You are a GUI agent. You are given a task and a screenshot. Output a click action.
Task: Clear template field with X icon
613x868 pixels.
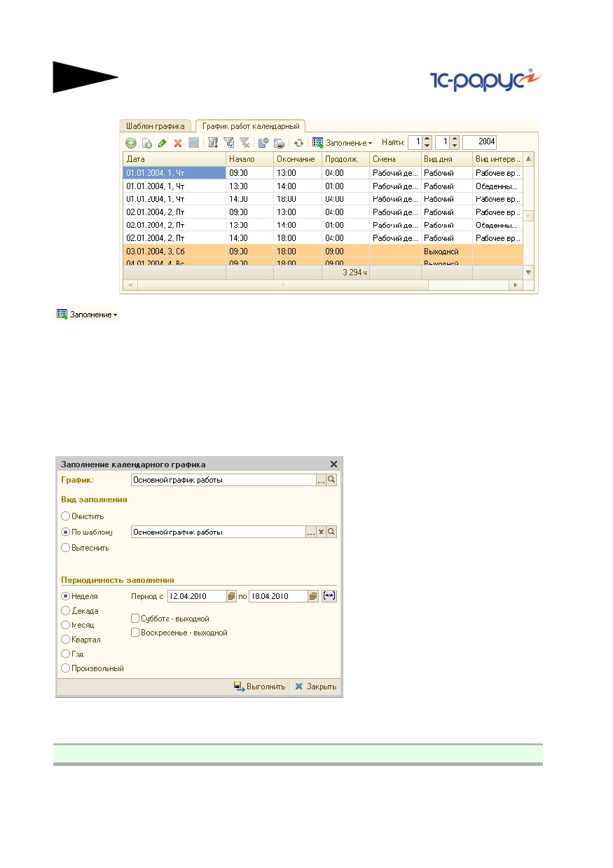(322, 532)
